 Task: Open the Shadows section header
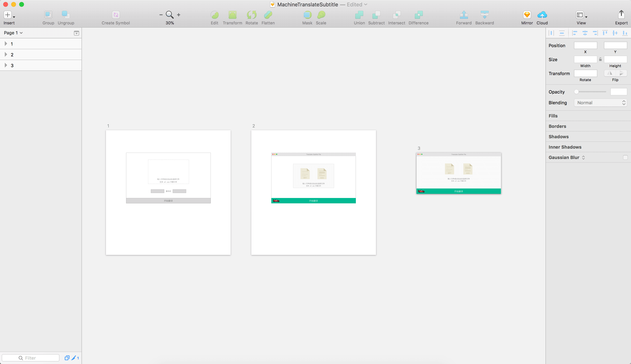pyautogui.click(x=558, y=137)
